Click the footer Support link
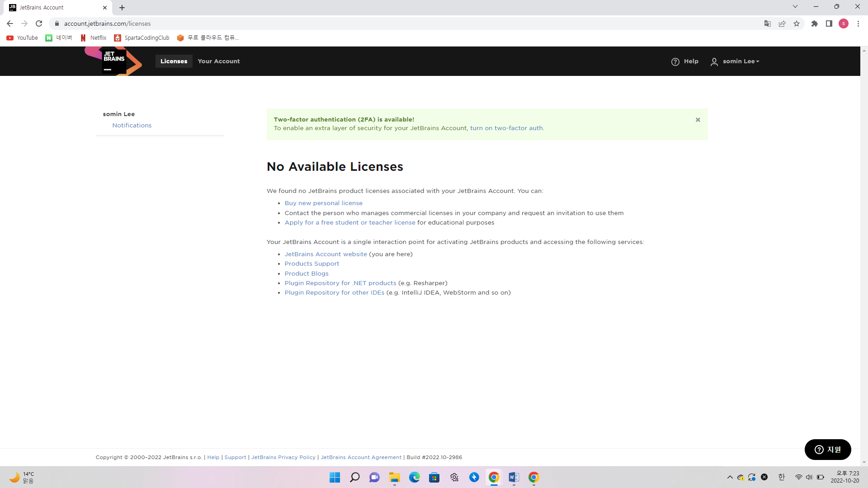Viewport: 868px width, 488px height. click(x=236, y=458)
